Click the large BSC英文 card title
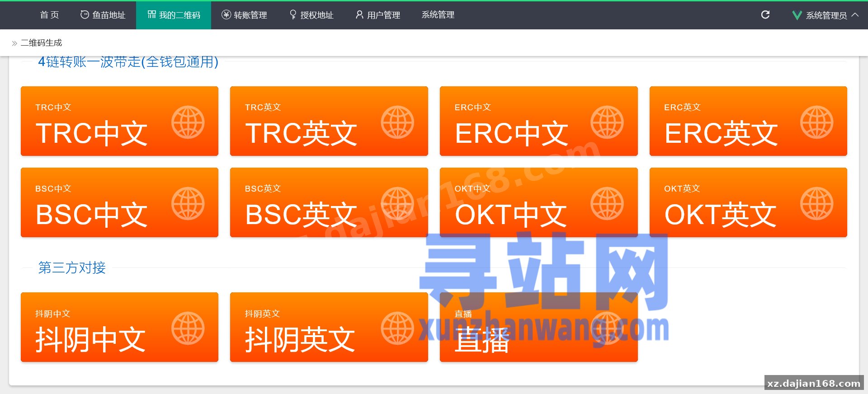The height and width of the screenshot is (394, 868). [x=301, y=215]
